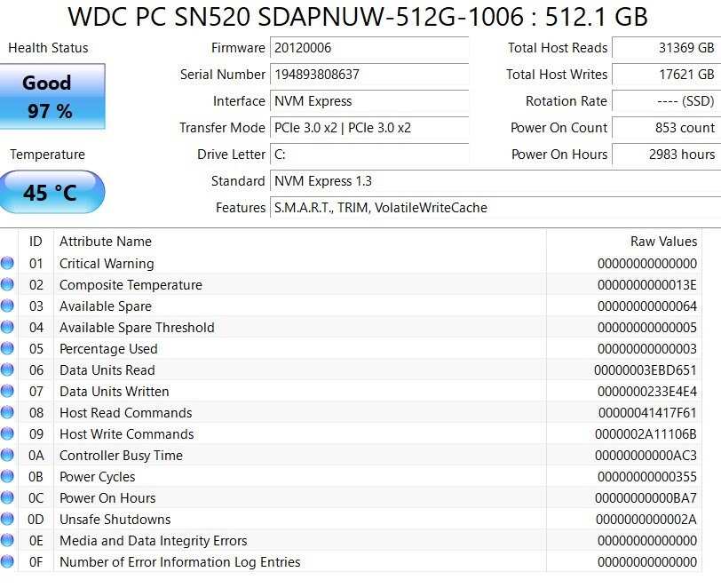Click raw value 0000000233E4E4
Screen dimensions: 721x588
coord(647,392)
